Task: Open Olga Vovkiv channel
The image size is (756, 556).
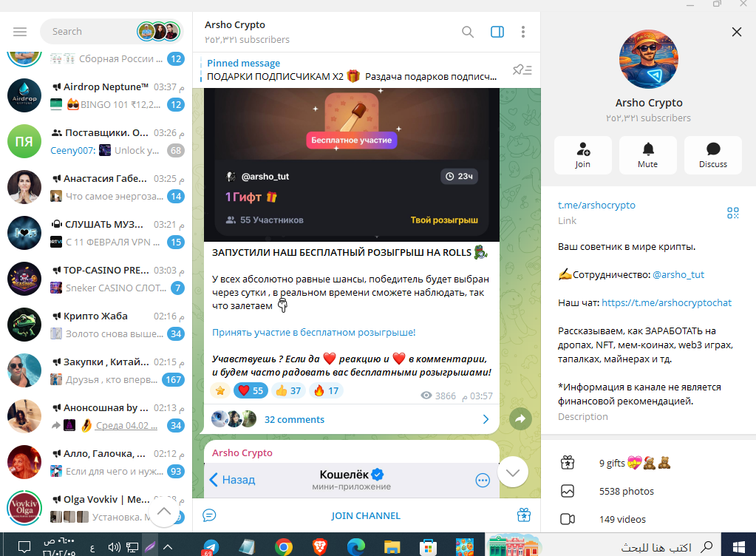Action: click(x=96, y=508)
